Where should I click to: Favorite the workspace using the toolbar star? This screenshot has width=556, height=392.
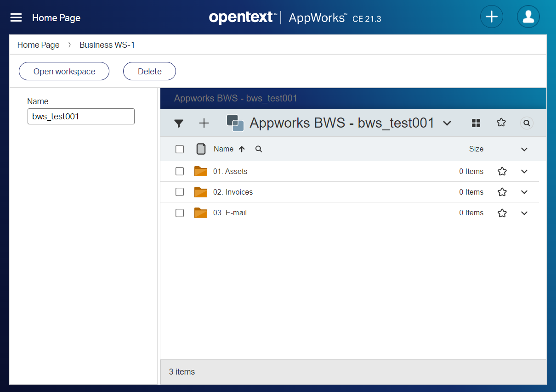[x=501, y=123]
